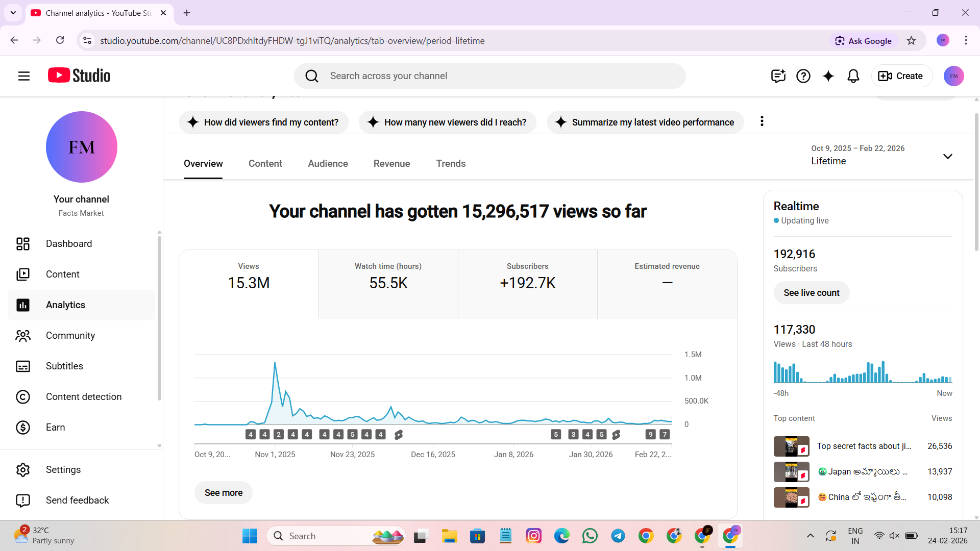The height and width of the screenshot is (551, 980).
Task: Click the notifications bell icon
Action: (853, 76)
